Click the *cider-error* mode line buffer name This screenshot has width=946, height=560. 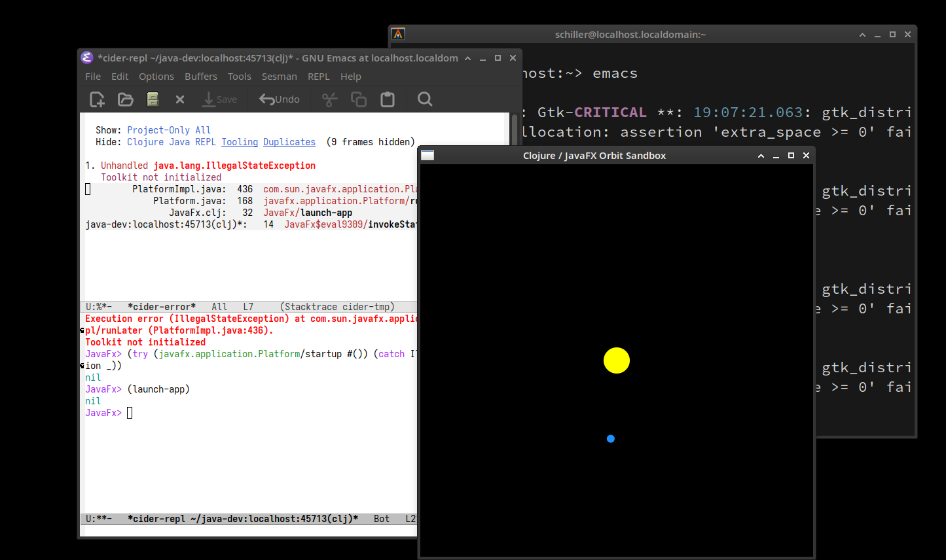162,307
